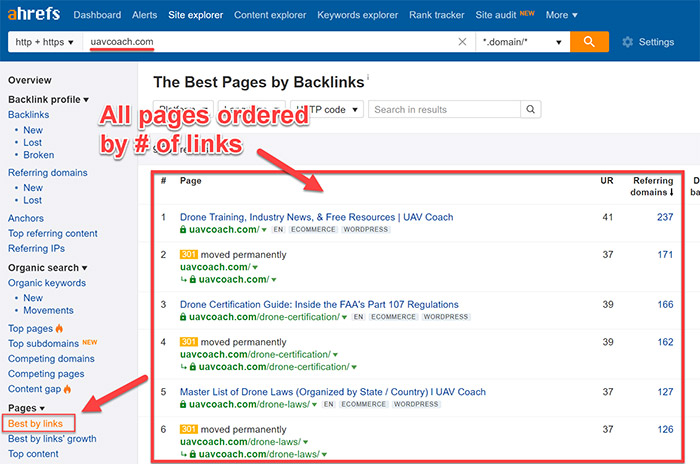The width and height of the screenshot is (700, 464).
Task: Click referring domains count 127
Action: 665,392
